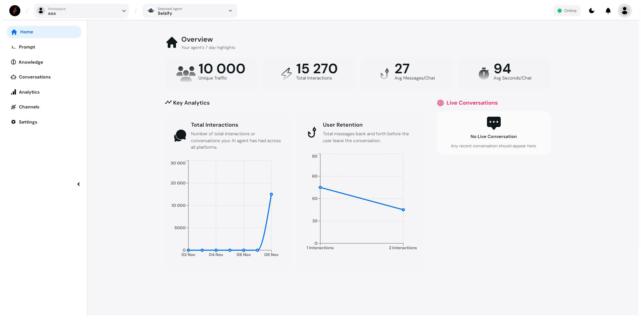Image resolution: width=644 pixels, height=318 pixels.
Task: Click the 1 Interactions data point on retention chart
Action: click(320, 188)
